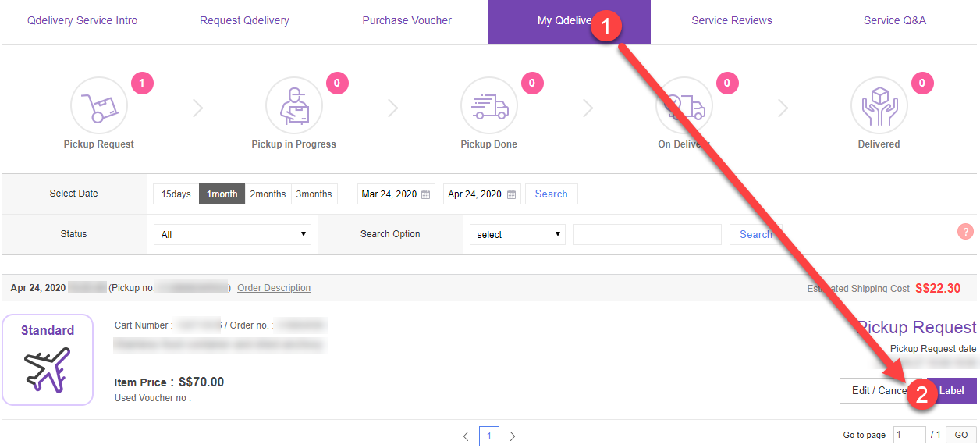Screen dimensions: 980x448
Task: Select the 3months date range
Action: (x=314, y=194)
